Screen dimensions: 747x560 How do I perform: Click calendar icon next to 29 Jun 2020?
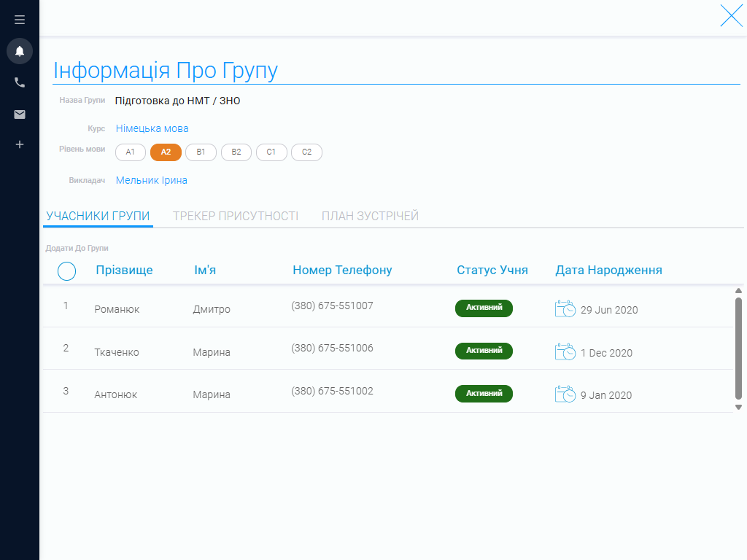click(x=565, y=309)
